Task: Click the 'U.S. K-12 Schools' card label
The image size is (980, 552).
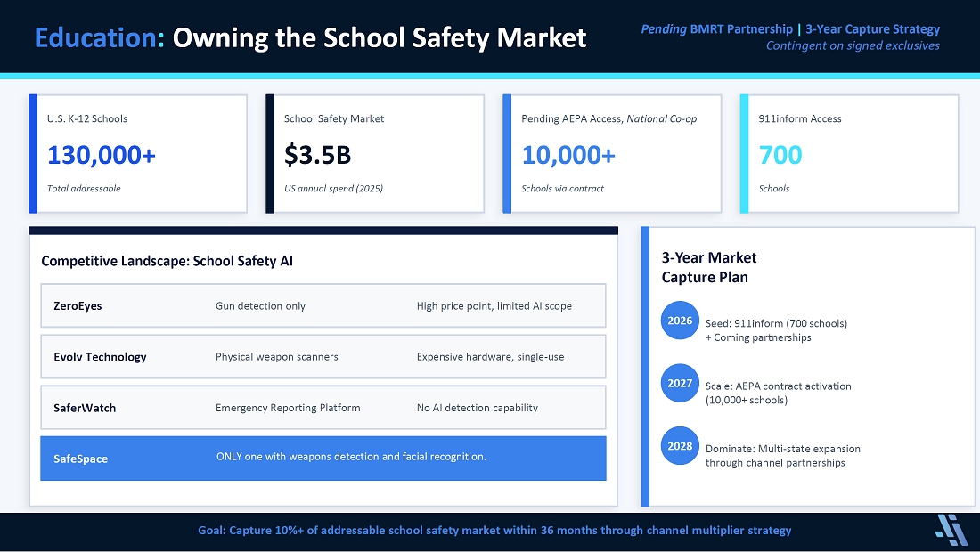Action: (87, 118)
